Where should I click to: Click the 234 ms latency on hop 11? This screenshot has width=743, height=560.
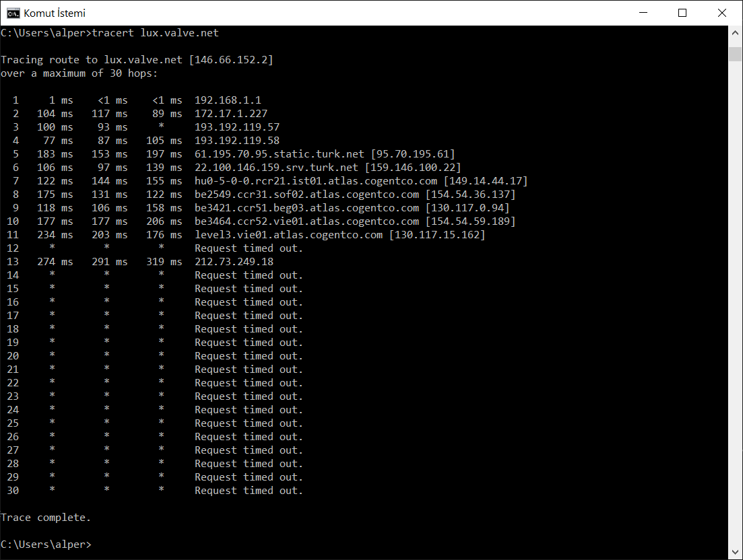point(55,235)
